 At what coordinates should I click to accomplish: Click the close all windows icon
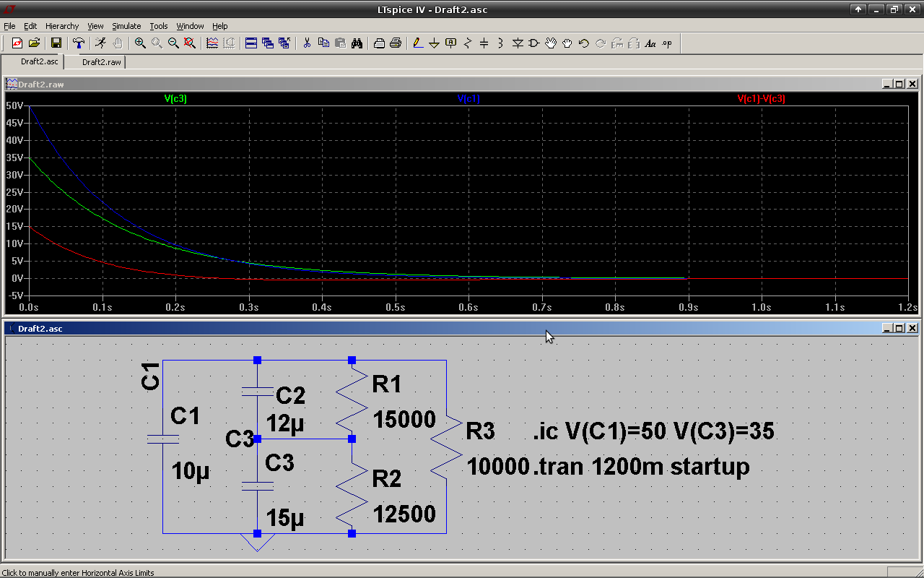coord(284,43)
